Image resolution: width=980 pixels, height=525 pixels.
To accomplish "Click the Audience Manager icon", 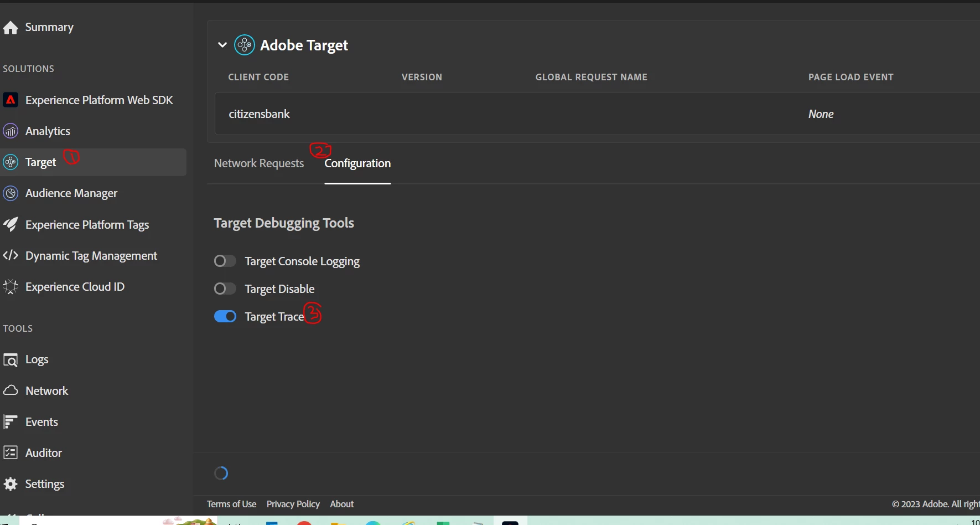I will click(x=11, y=193).
